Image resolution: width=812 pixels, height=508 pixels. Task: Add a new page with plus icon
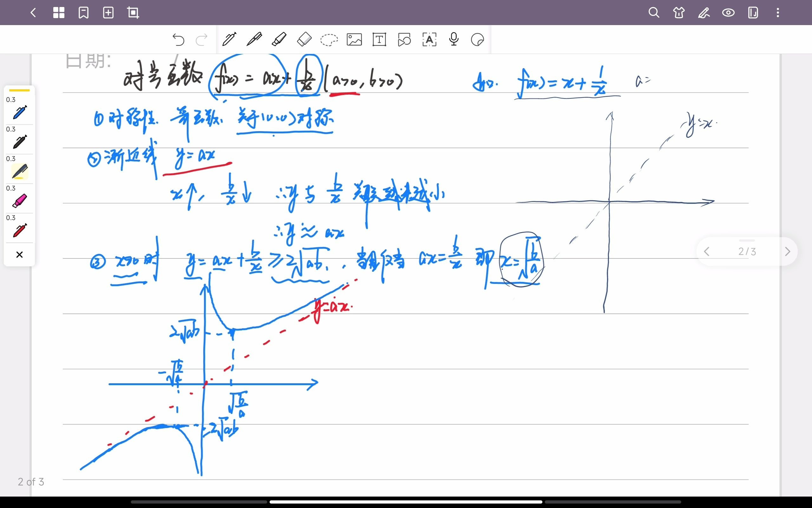[x=108, y=13]
